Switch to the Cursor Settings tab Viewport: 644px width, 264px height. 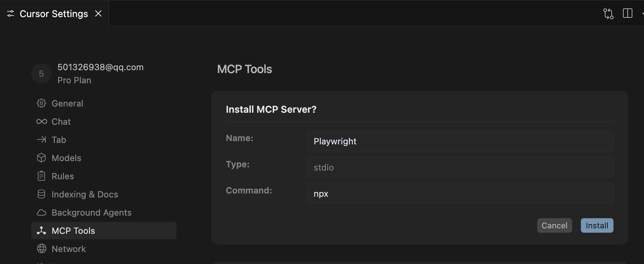click(54, 14)
